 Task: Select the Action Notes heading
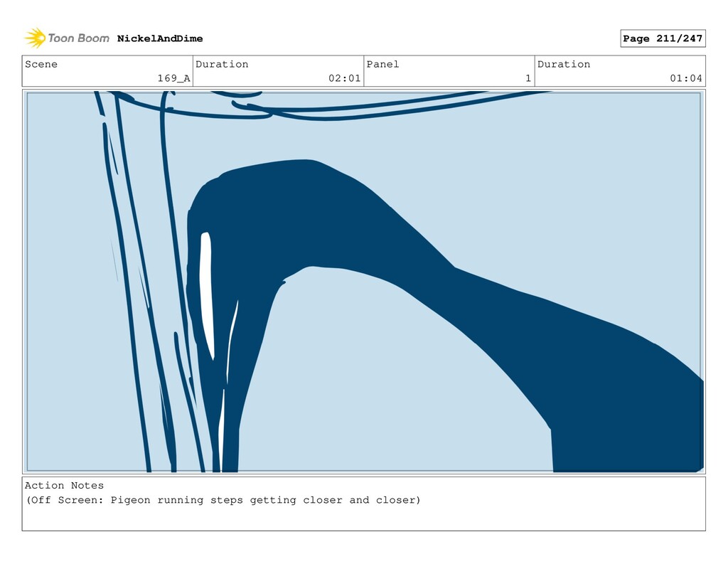coord(64,486)
